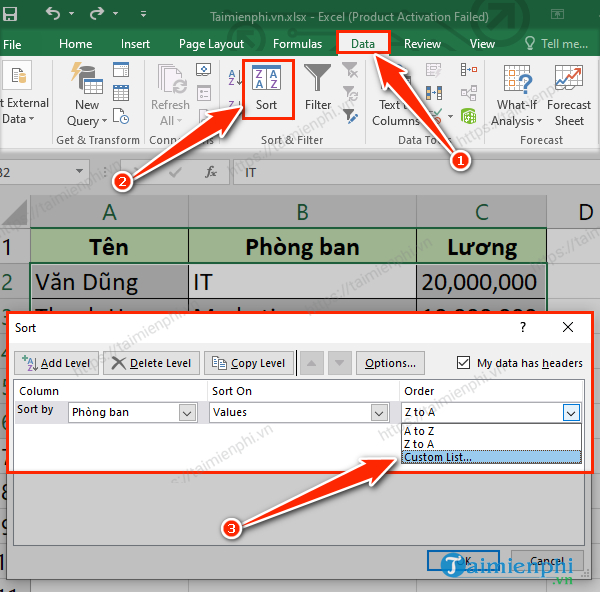This screenshot has height=592, width=600.
Task: Toggle My data has headers checkbox
Action: point(463,362)
